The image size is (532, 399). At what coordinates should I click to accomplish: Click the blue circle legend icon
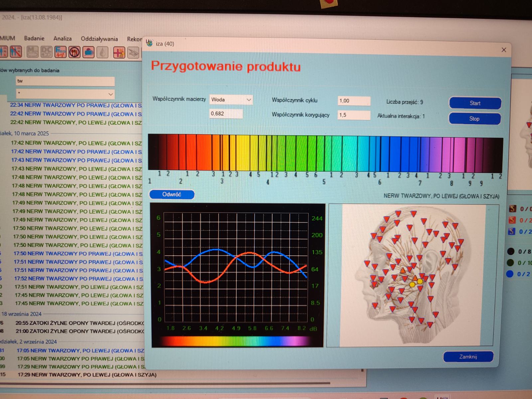(x=510, y=274)
